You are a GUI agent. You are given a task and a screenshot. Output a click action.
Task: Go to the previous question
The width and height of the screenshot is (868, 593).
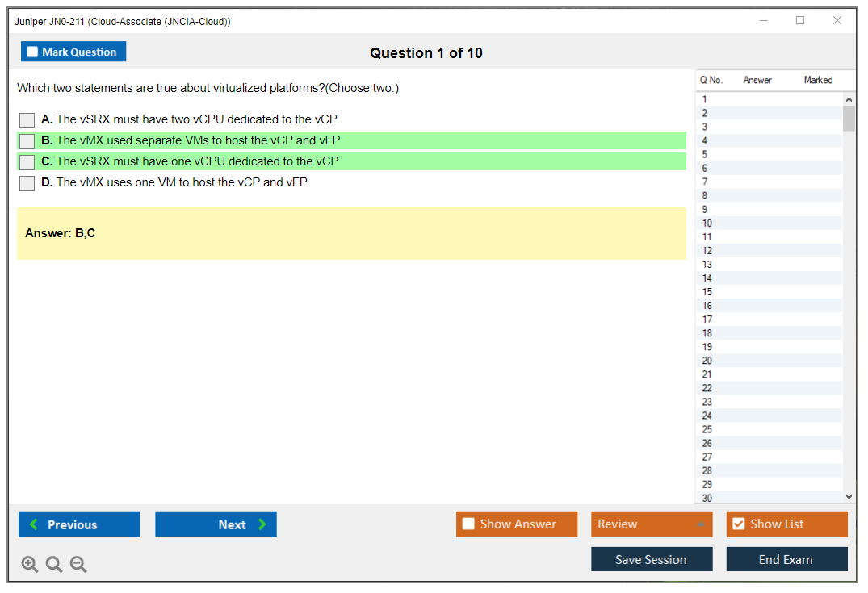pos(79,524)
